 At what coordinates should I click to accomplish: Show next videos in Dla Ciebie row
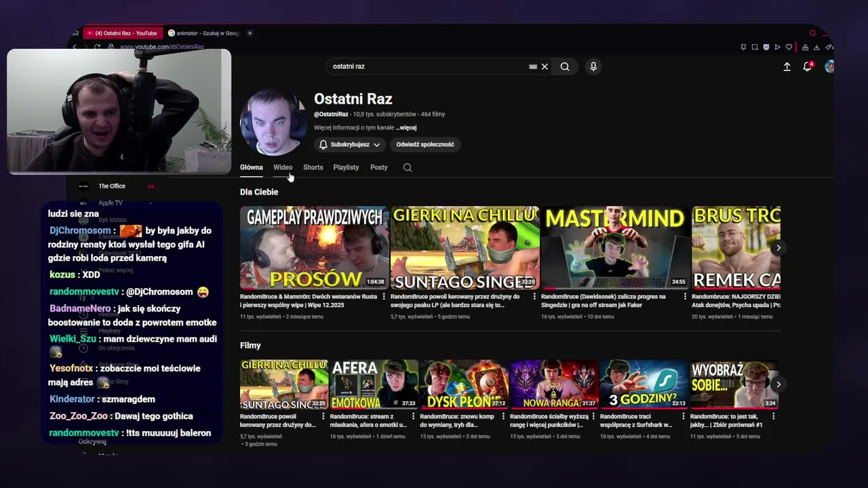(778, 248)
